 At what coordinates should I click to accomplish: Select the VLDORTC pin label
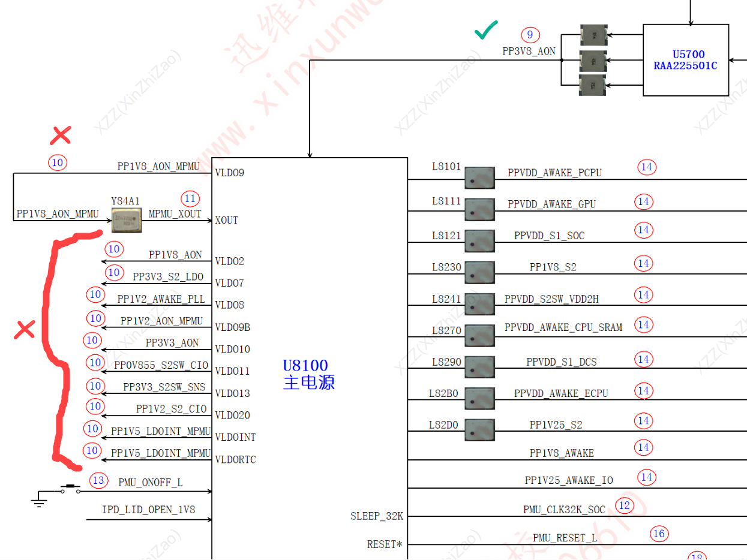[x=236, y=460]
